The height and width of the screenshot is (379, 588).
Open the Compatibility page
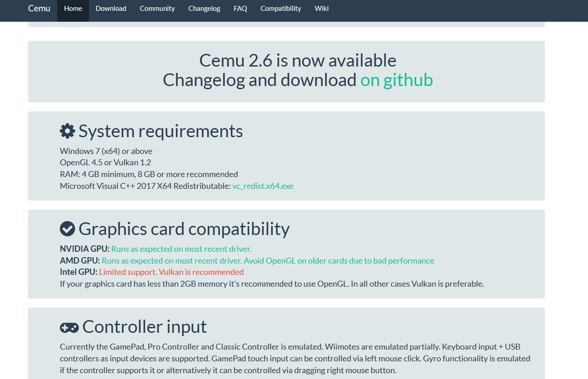(x=281, y=9)
